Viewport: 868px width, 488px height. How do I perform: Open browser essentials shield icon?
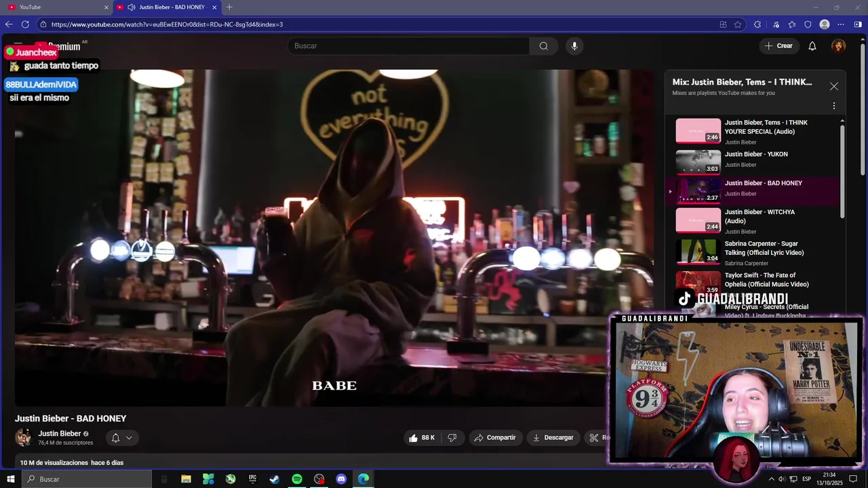point(808,24)
